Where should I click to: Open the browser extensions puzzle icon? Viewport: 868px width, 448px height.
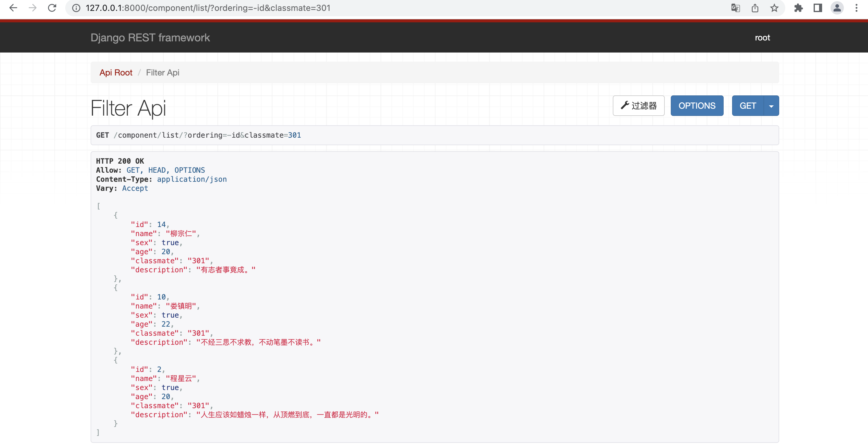(799, 8)
